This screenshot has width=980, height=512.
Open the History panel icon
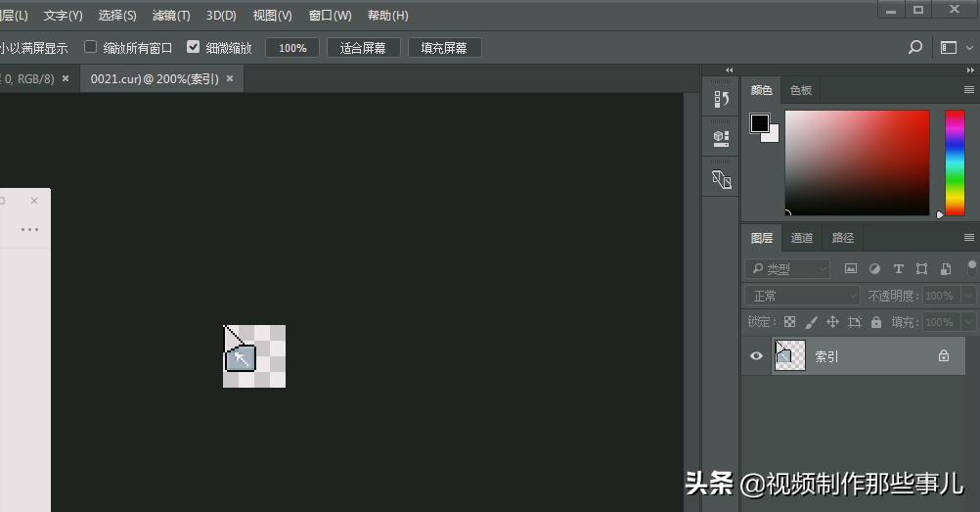pyautogui.click(x=721, y=99)
